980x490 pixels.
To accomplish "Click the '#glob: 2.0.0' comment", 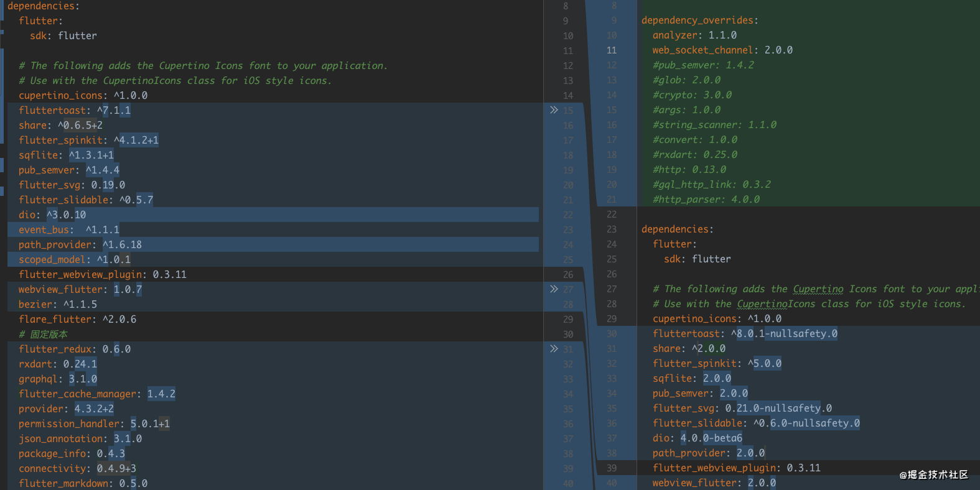I will coord(686,80).
